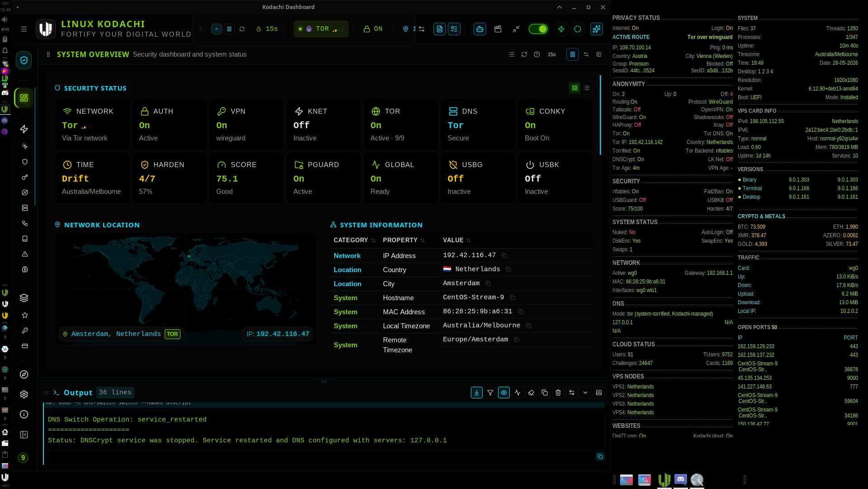
Task: Open the magnifier image viewer in the taskbar
Action: coord(645,479)
